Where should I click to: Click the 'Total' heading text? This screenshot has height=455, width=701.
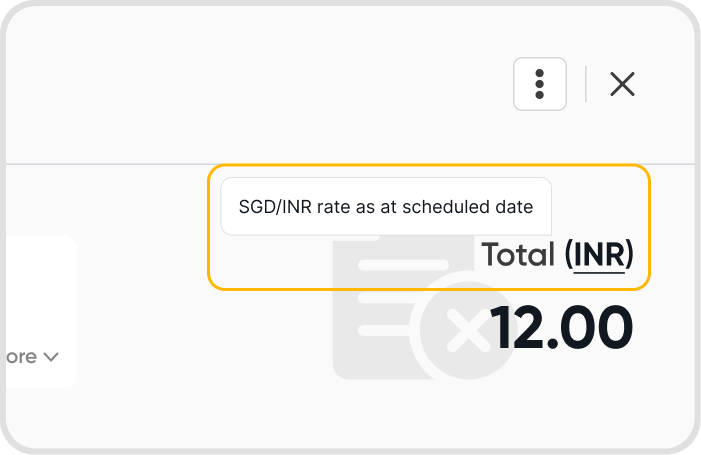517,255
